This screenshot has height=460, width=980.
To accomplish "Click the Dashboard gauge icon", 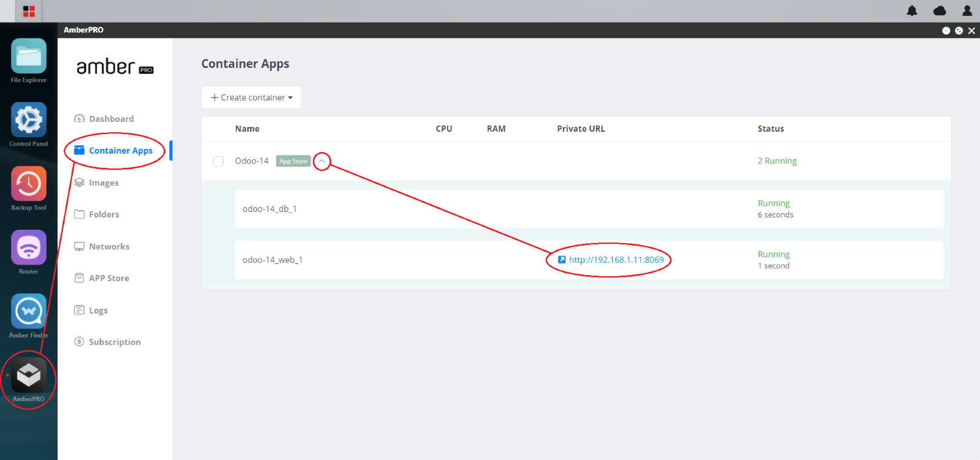I will (x=79, y=119).
